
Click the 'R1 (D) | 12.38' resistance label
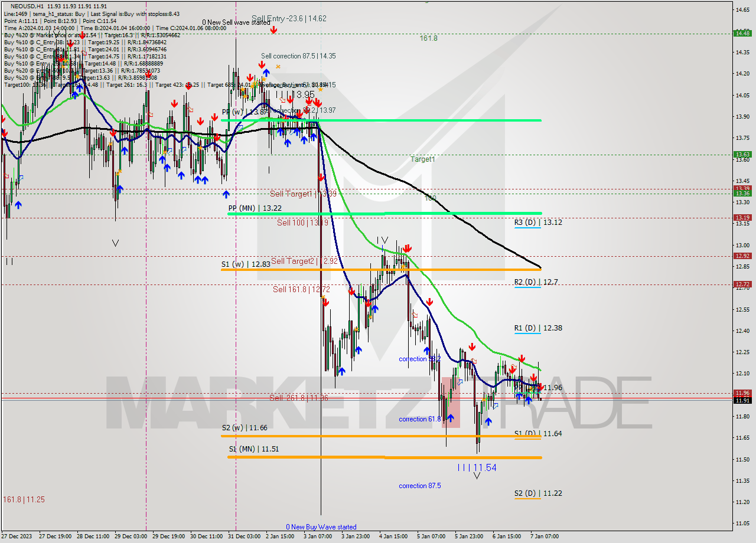[x=538, y=328]
